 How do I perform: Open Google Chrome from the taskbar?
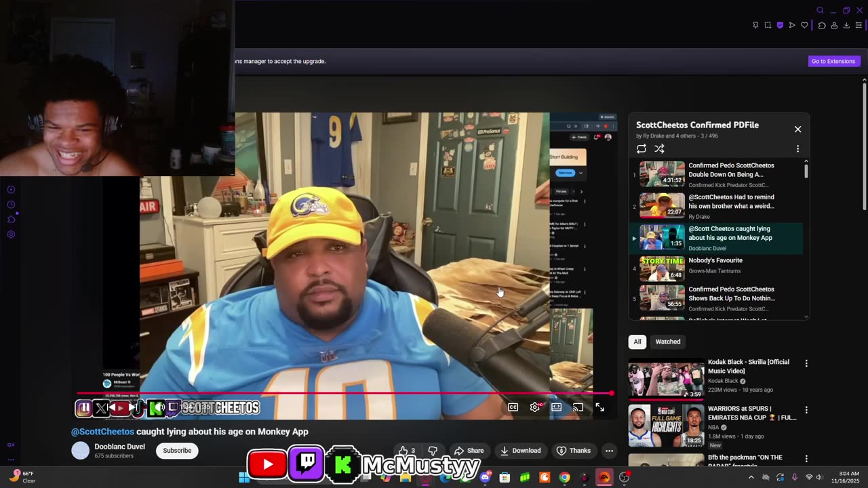pos(564,477)
